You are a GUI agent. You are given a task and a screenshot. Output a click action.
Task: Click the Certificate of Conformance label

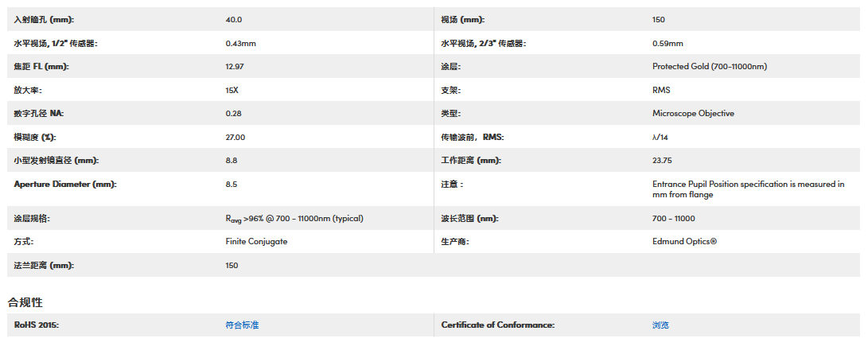pyautogui.click(x=497, y=325)
